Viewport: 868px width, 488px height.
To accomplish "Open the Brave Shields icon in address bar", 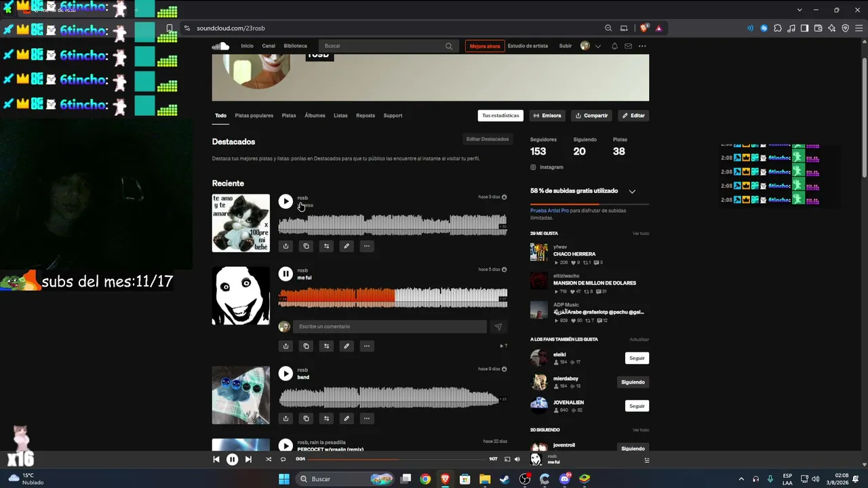I will (644, 28).
